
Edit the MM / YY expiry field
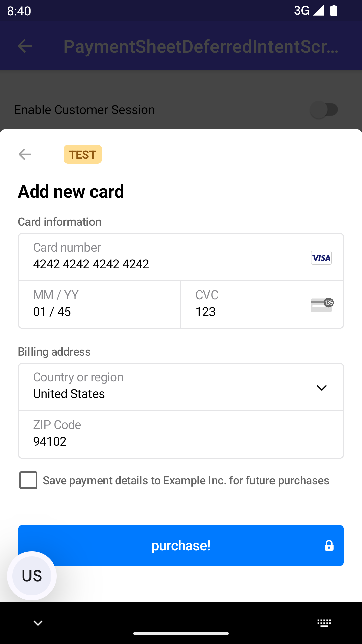[100, 305]
